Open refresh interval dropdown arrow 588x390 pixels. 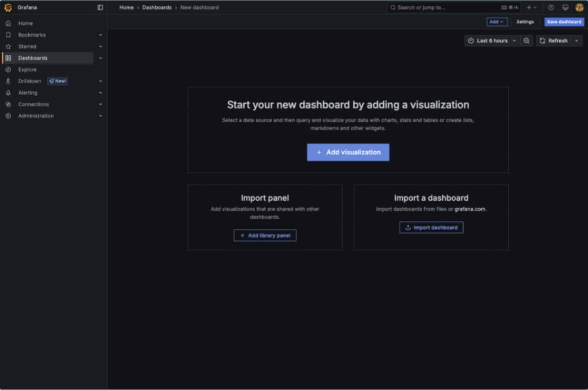[x=576, y=41]
